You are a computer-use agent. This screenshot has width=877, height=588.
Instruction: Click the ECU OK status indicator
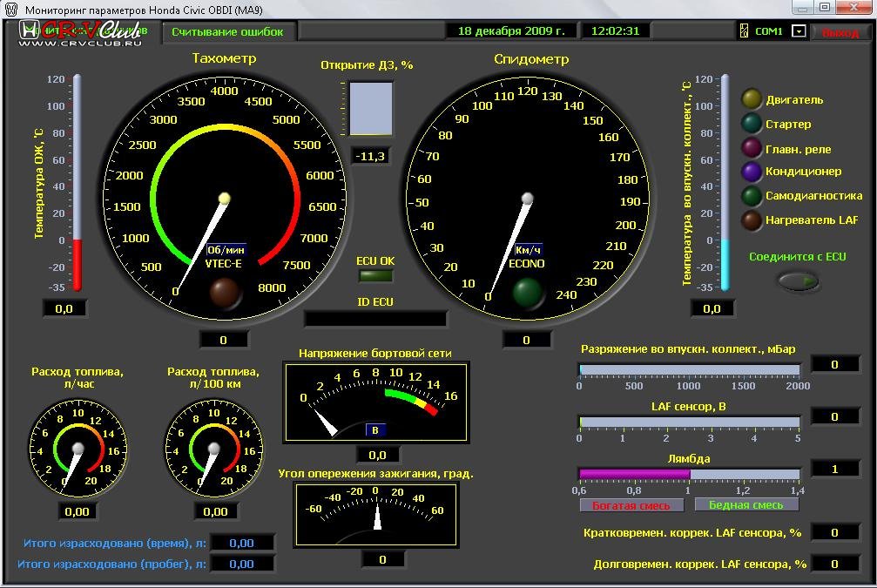(x=375, y=276)
